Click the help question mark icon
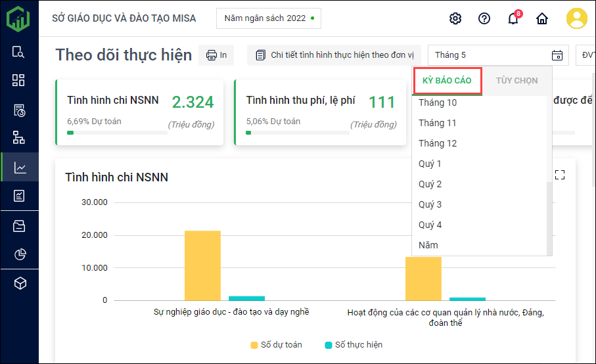 [484, 18]
